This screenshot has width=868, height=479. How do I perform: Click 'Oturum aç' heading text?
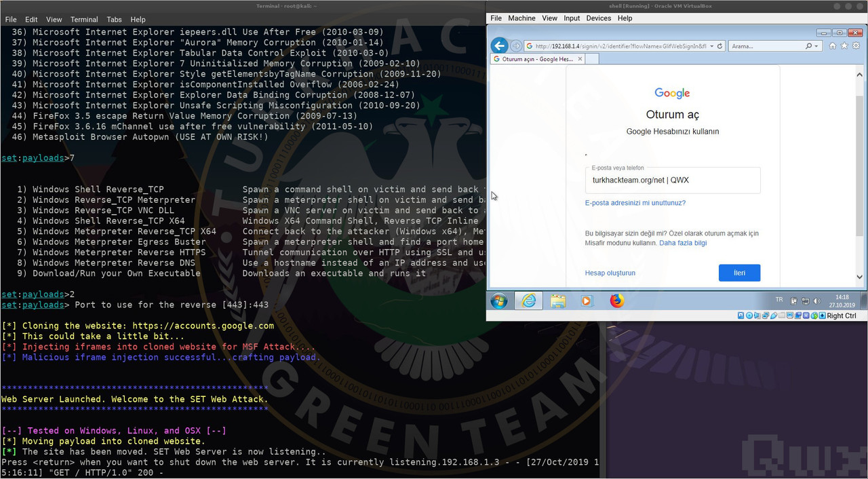tap(673, 115)
